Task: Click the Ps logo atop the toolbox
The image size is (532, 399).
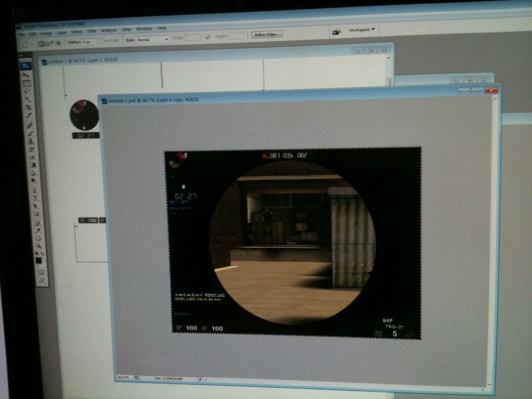Action: [25, 66]
